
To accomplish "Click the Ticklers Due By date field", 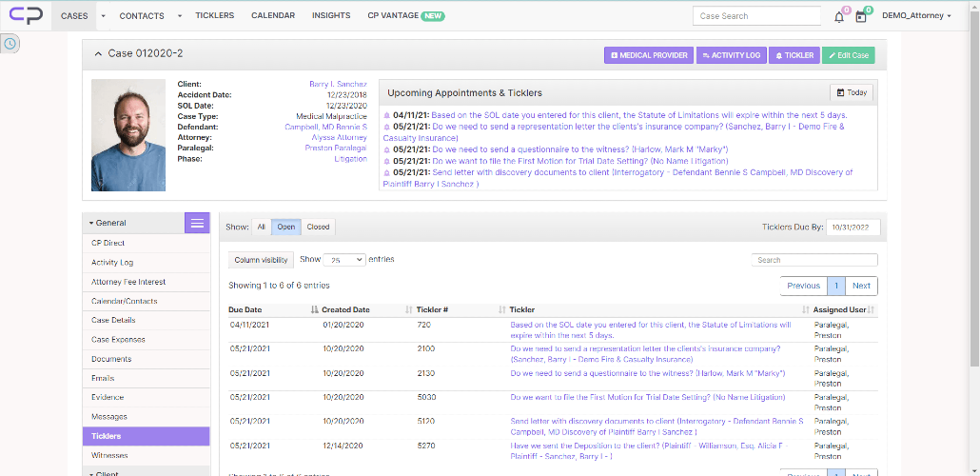I will [x=853, y=228].
